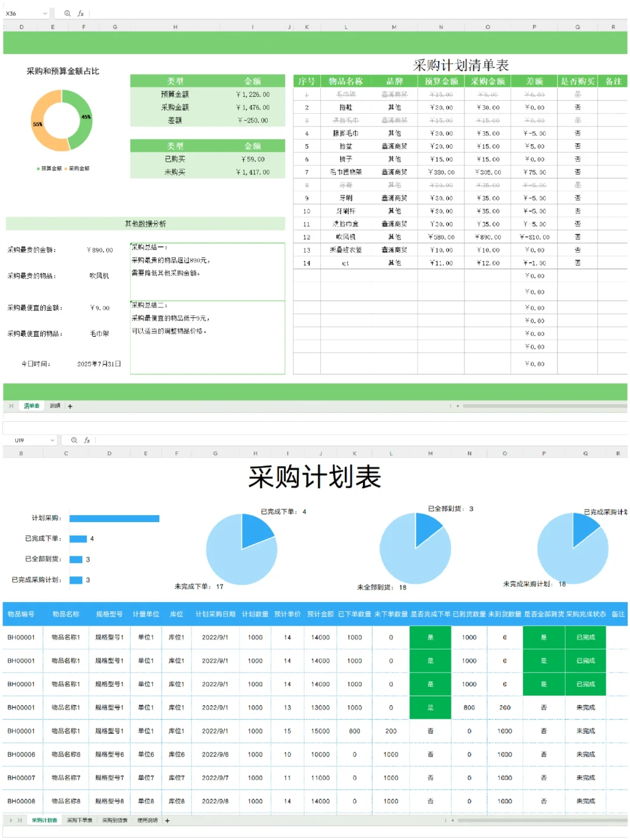Click the + icon to add a sheet beside 说明
The image size is (630, 840).
pyautogui.click(x=69, y=405)
